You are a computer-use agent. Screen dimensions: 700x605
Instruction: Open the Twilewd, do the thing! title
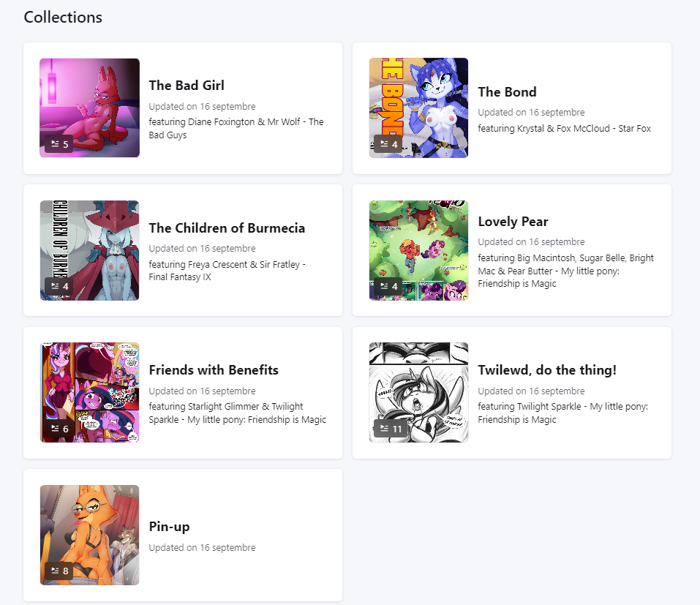547,370
